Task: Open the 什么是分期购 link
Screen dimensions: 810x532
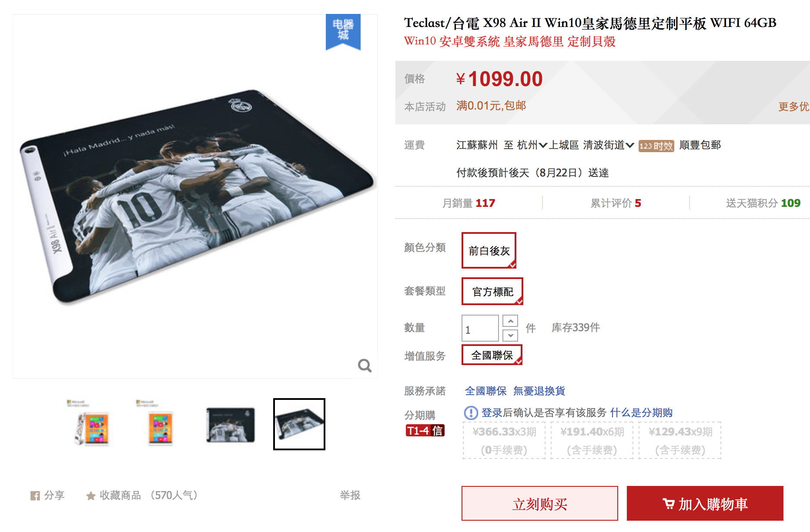Action: tap(641, 412)
